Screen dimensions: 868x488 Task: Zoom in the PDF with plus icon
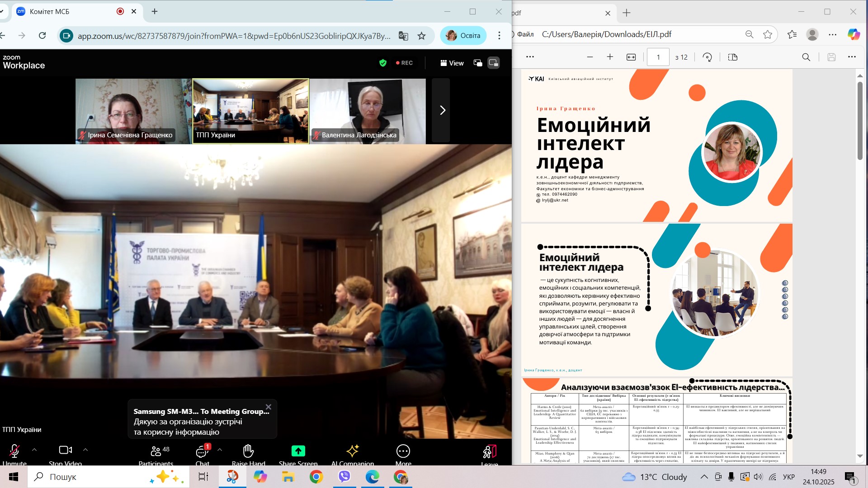(x=610, y=57)
